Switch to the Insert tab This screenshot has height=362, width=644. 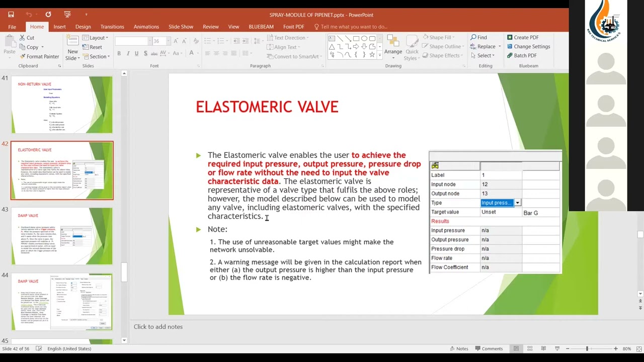[x=59, y=27]
